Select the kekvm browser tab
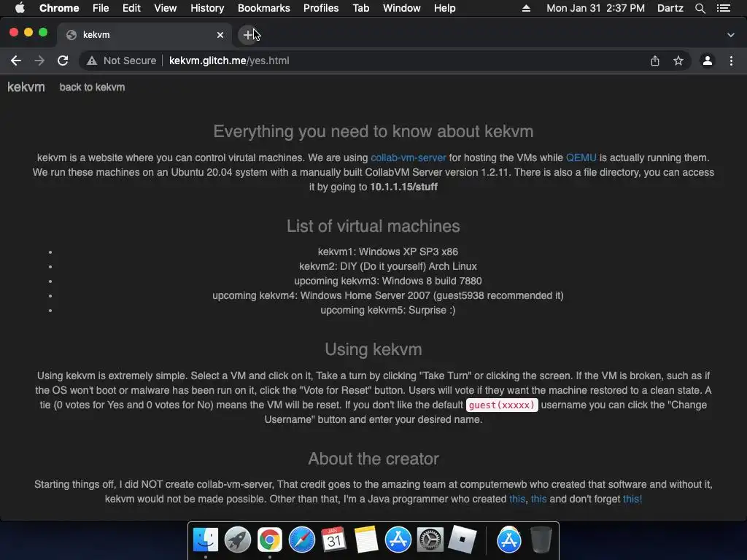This screenshot has width=747, height=560. [145, 35]
